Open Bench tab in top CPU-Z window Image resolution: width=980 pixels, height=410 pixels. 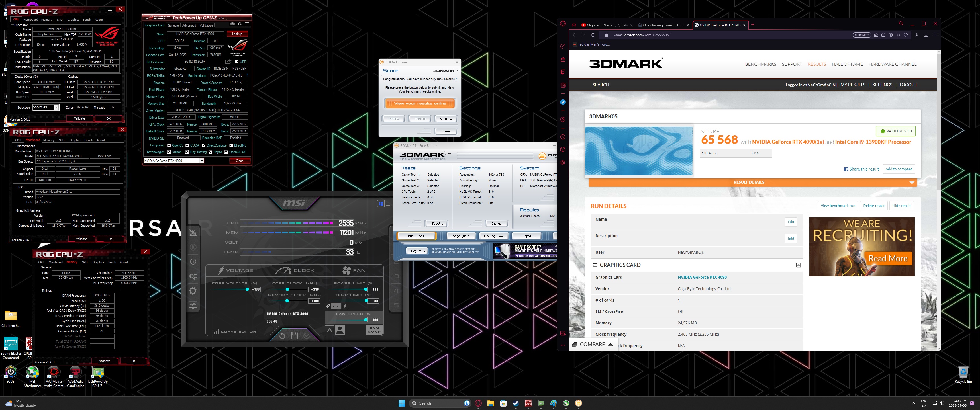pyautogui.click(x=87, y=19)
